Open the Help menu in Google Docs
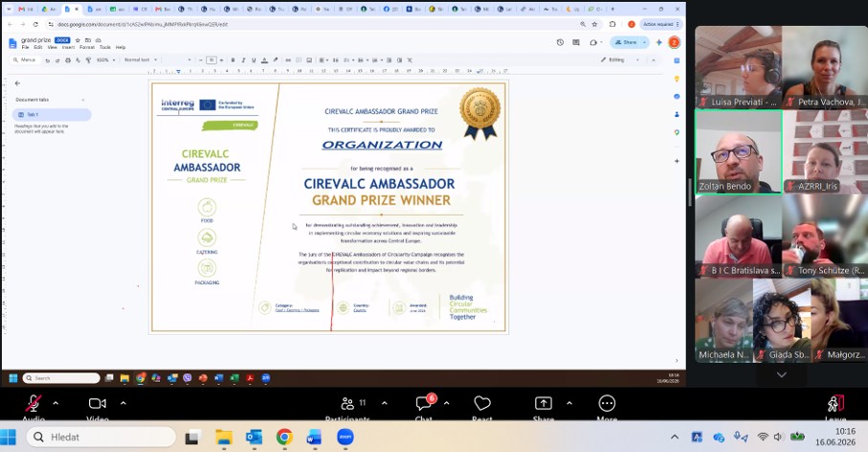The image size is (868, 452). (121, 48)
